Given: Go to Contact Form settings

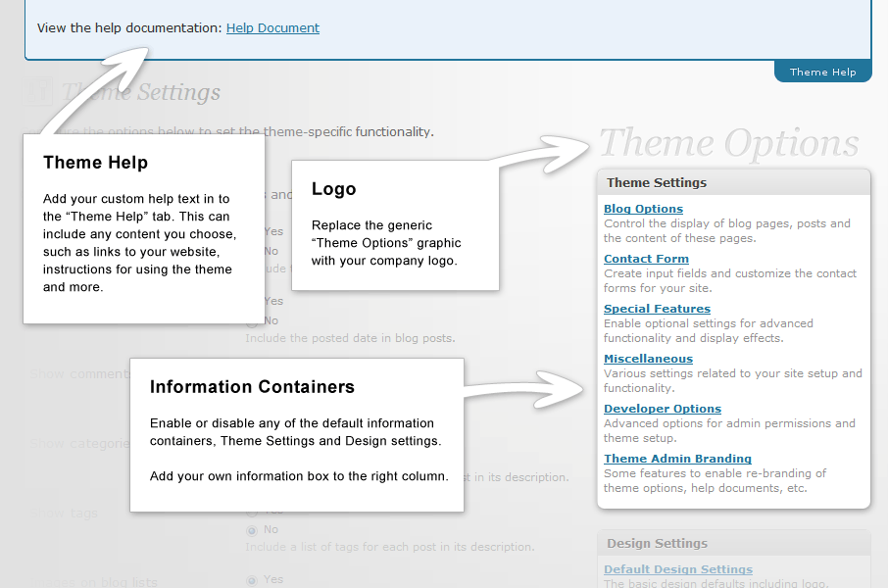Looking at the screenshot, I should 646,259.
